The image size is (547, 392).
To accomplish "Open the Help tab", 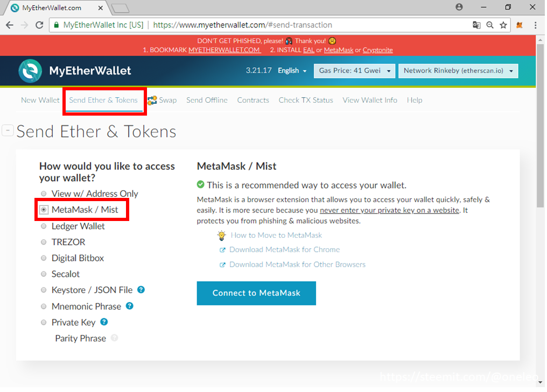I will [x=415, y=101].
